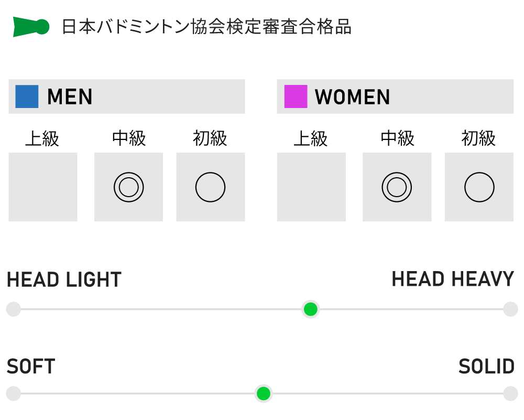Click the SOLID label

[486, 367]
